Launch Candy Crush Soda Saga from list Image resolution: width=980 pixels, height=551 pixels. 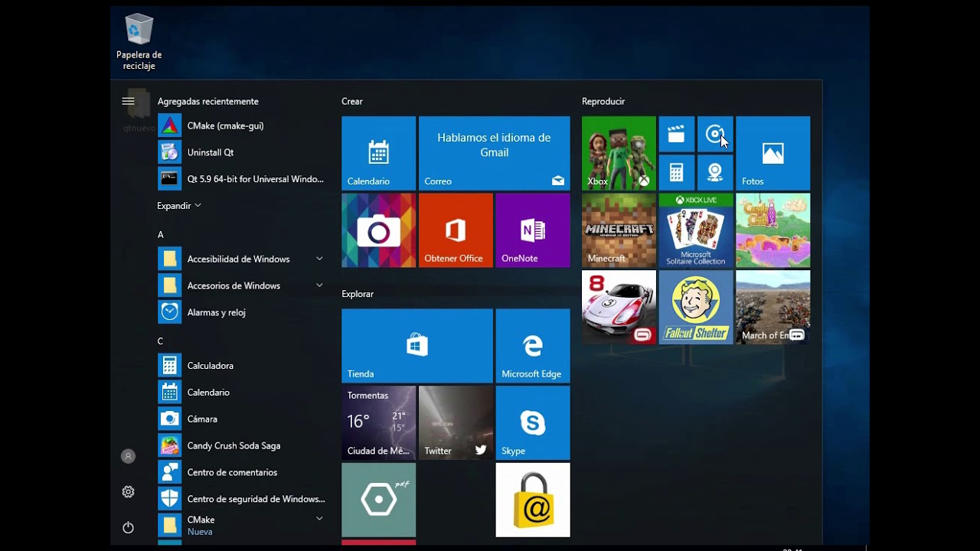click(241, 445)
